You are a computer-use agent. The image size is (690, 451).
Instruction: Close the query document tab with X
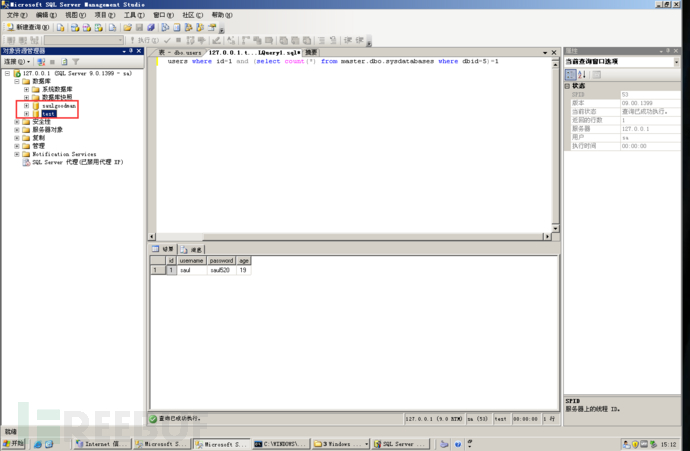(x=553, y=52)
